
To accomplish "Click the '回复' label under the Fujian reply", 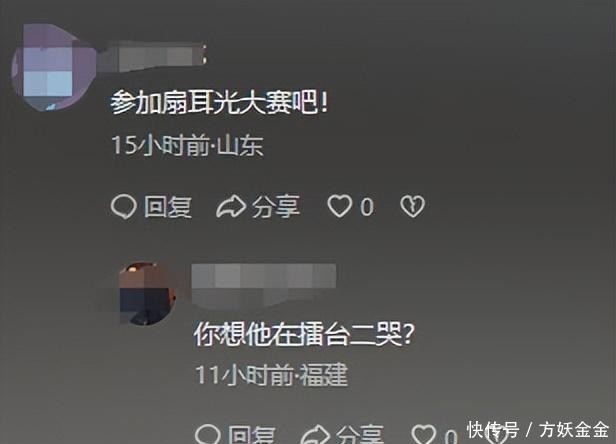I will pyautogui.click(x=252, y=435).
